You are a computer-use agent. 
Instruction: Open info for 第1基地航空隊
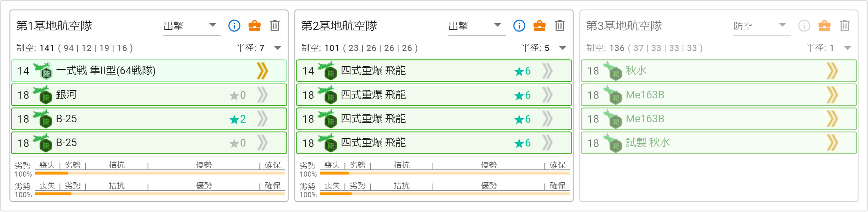[x=234, y=26]
